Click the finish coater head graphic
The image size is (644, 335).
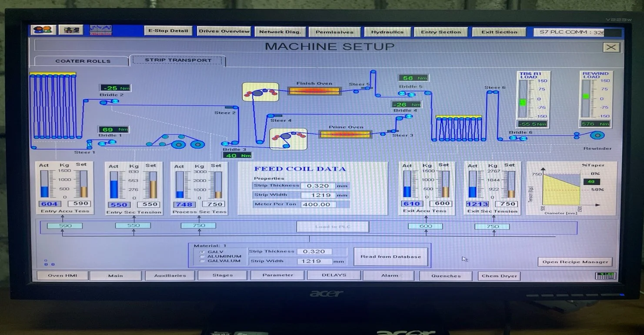point(260,92)
